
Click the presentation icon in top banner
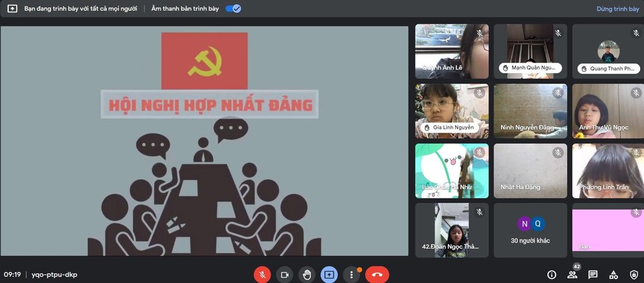coord(12,9)
